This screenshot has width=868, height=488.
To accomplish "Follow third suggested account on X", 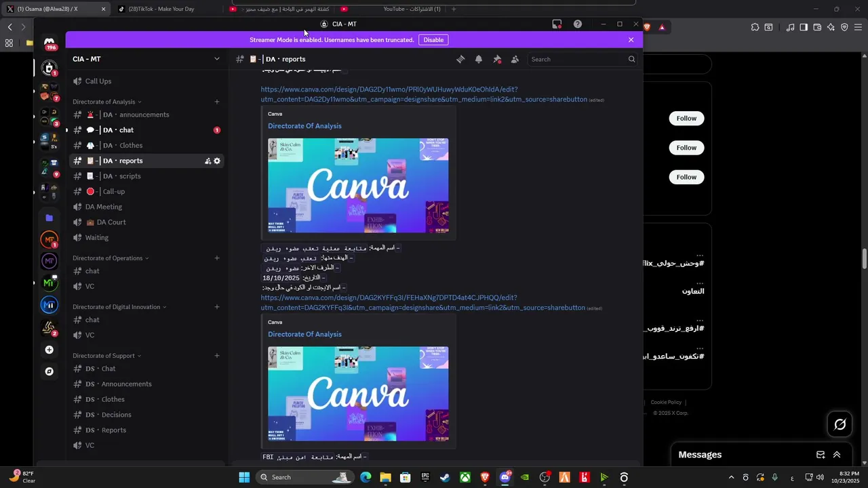I will [686, 177].
